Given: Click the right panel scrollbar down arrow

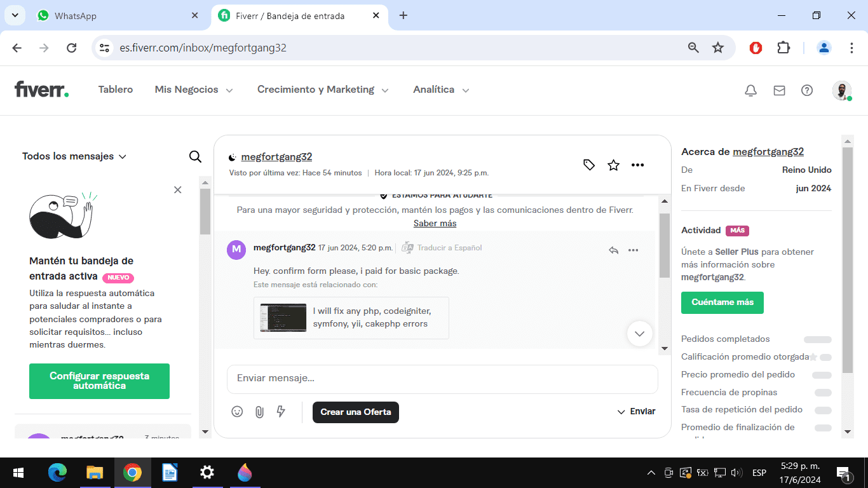Looking at the screenshot, I should click(x=847, y=432).
